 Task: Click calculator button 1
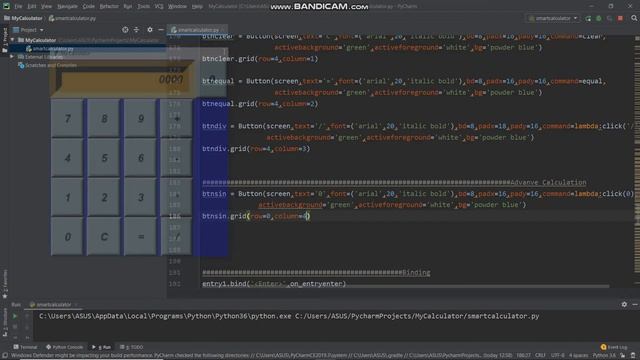tap(67, 197)
